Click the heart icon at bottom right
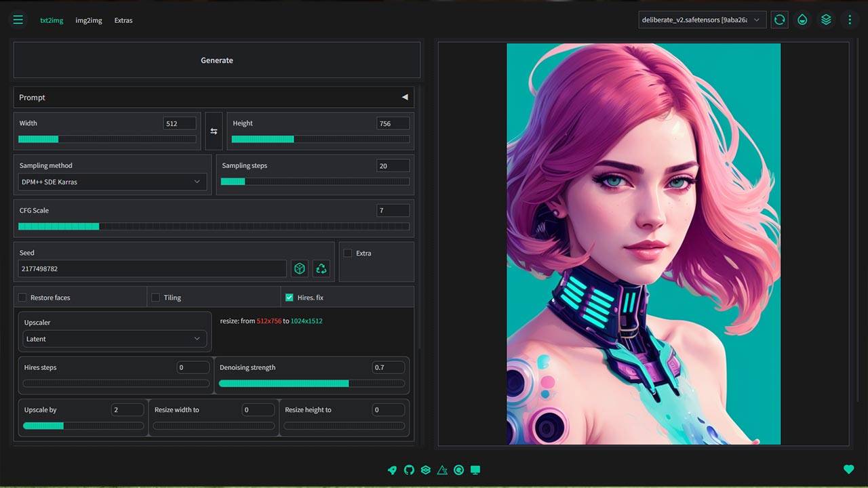Image resolution: width=868 pixels, height=488 pixels. (x=848, y=469)
